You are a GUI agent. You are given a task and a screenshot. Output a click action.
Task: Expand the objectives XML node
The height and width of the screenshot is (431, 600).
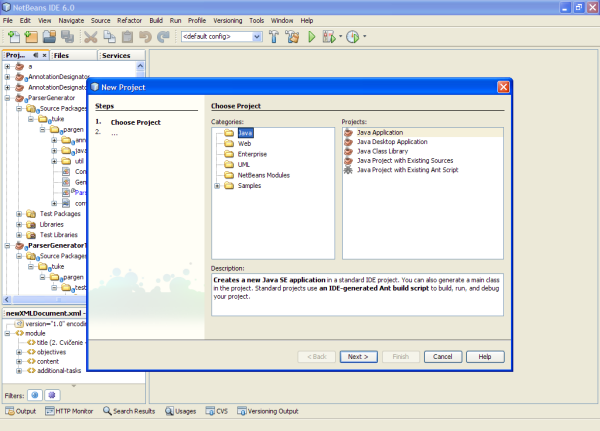[19, 352]
